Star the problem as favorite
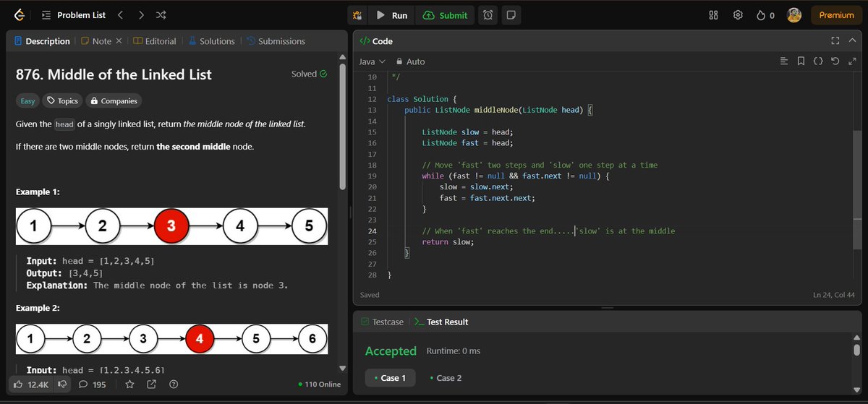Viewport: 868px width, 404px height. coord(129,384)
